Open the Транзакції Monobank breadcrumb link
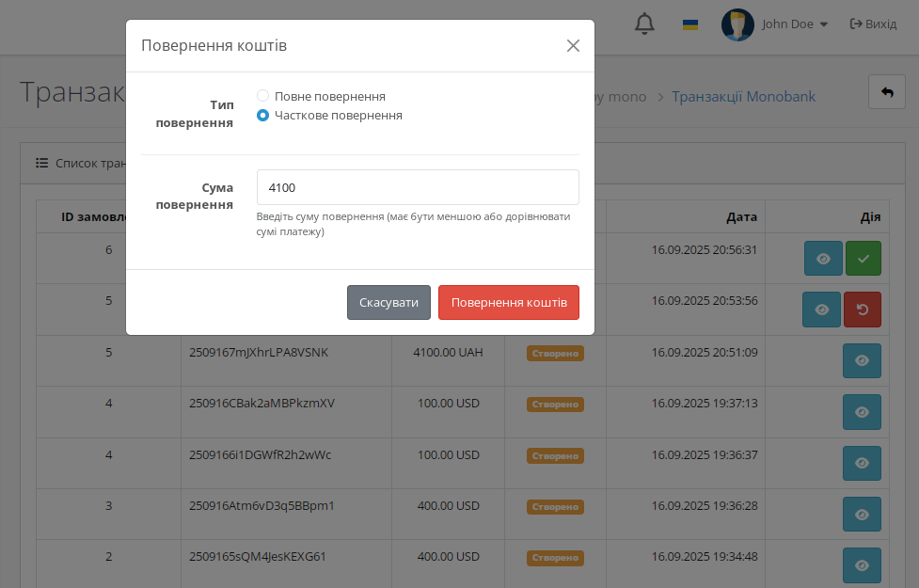Image resolution: width=919 pixels, height=588 pixels. tap(743, 97)
